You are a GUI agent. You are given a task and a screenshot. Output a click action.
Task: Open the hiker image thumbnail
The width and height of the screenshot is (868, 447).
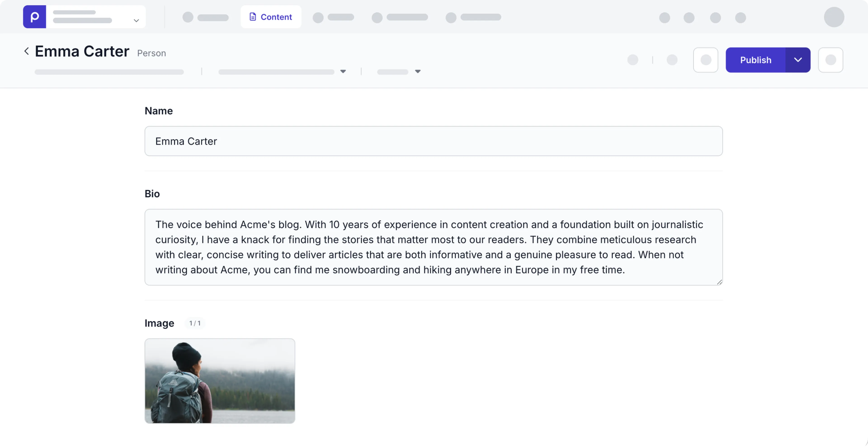pos(220,381)
